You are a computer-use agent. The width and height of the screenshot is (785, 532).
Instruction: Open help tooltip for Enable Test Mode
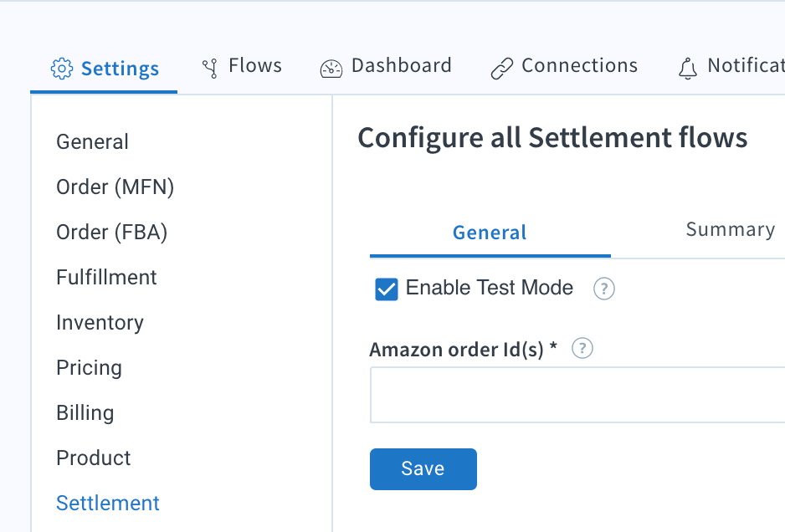point(603,289)
